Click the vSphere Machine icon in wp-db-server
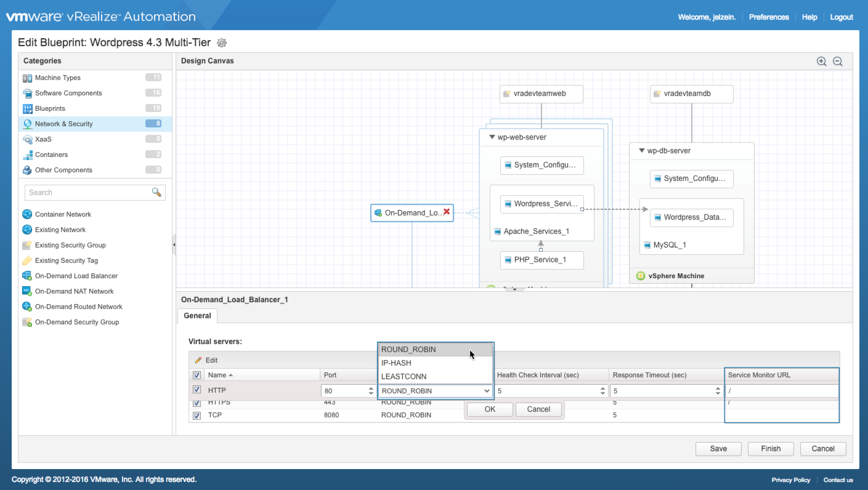The height and width of the screenshot is (490, 868). (641, 276)
